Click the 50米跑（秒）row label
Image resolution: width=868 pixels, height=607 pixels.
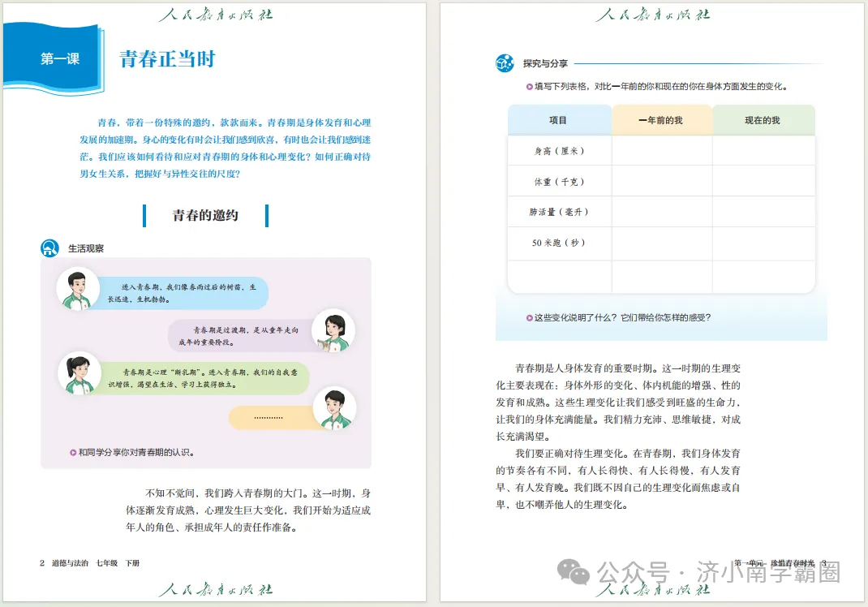(559, 243)
